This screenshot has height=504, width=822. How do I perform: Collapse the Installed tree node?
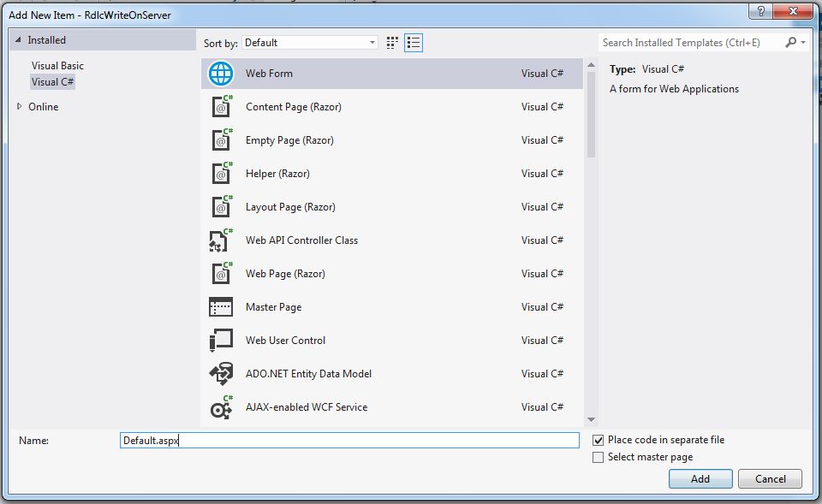tap(18, 40)
